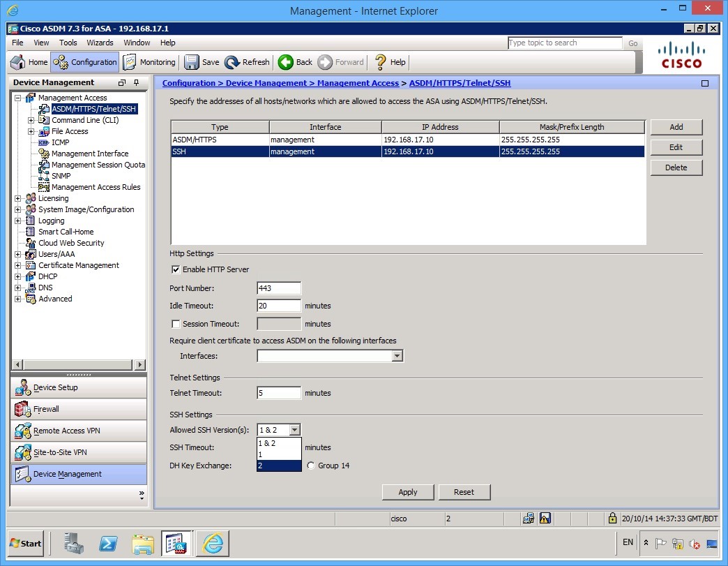The width and height of the screenshot is (728, 566).
Task: Switch to Monitoring view
Action: point(149,61)
